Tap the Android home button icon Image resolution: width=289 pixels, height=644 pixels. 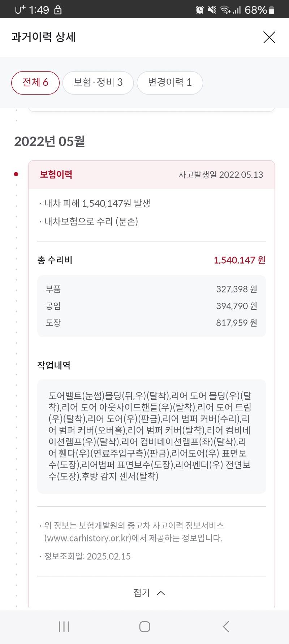click(145, 627)
